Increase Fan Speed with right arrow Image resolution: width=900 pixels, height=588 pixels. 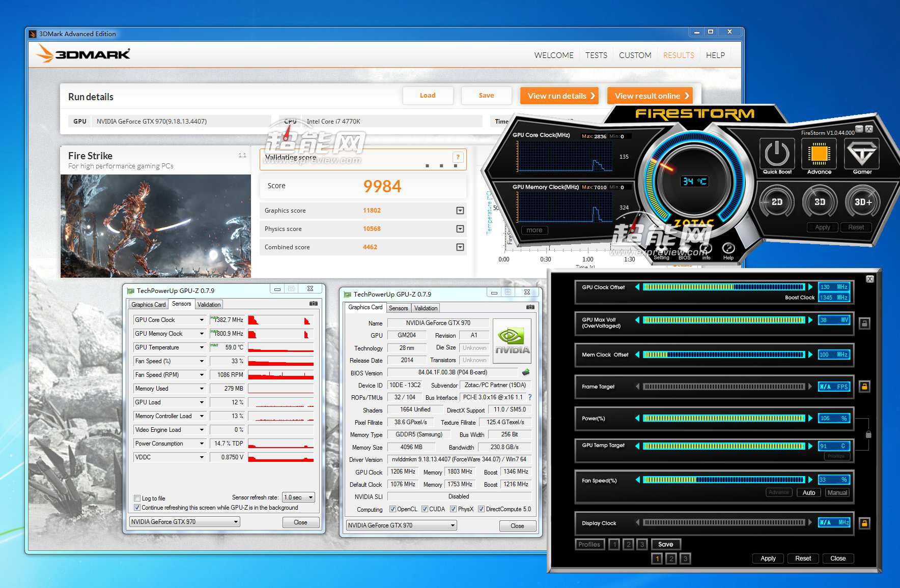pos(810,480)
